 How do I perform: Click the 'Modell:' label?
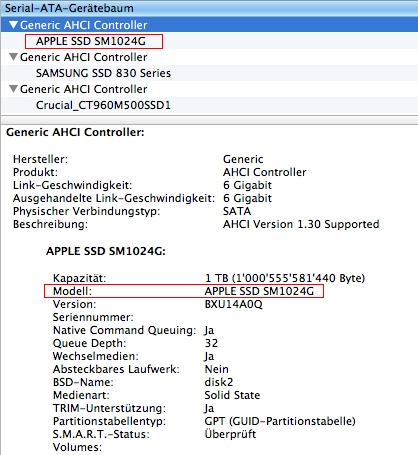72,291
